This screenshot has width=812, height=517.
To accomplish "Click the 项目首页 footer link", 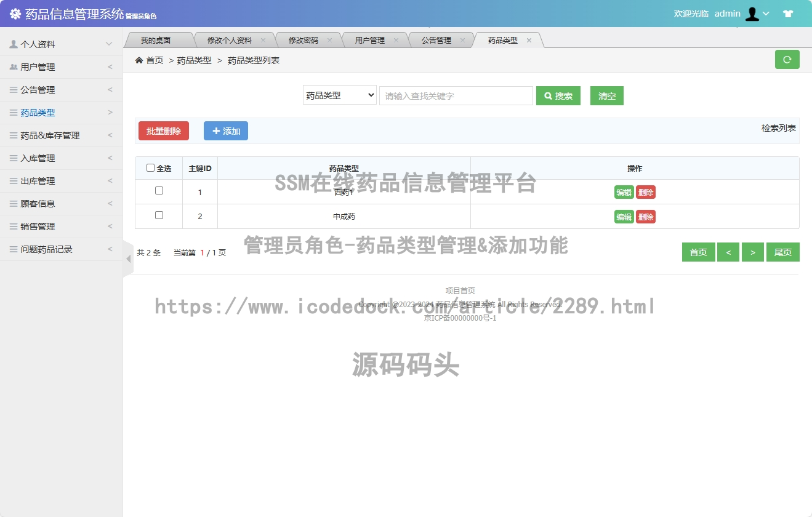I will pyautogui.click(x=460, y=291).
